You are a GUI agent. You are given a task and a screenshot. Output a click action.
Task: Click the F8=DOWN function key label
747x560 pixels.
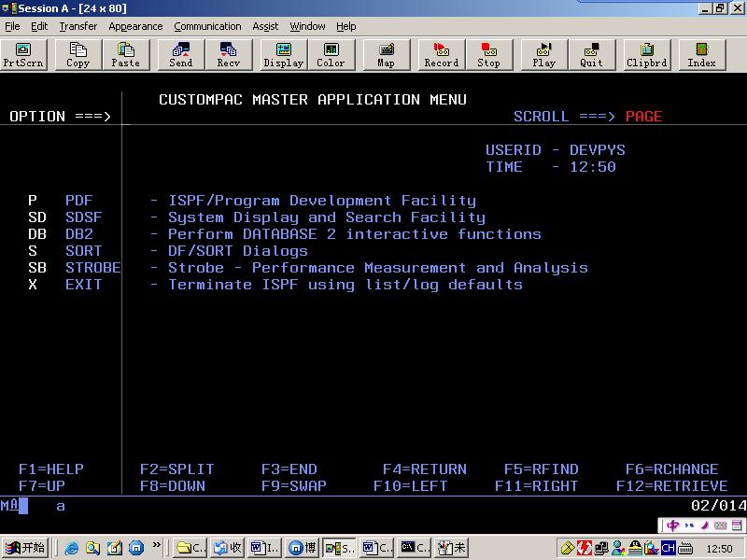click(x=173, y=485)
